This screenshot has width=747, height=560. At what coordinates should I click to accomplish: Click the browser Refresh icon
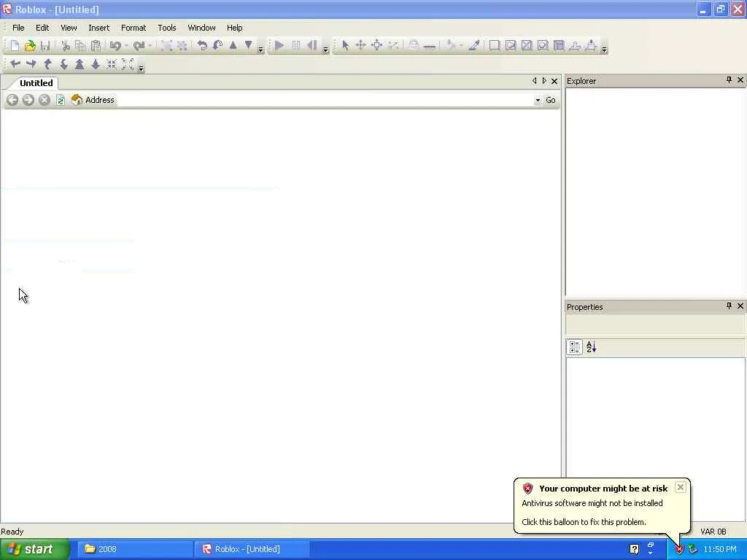click(61, 100)
